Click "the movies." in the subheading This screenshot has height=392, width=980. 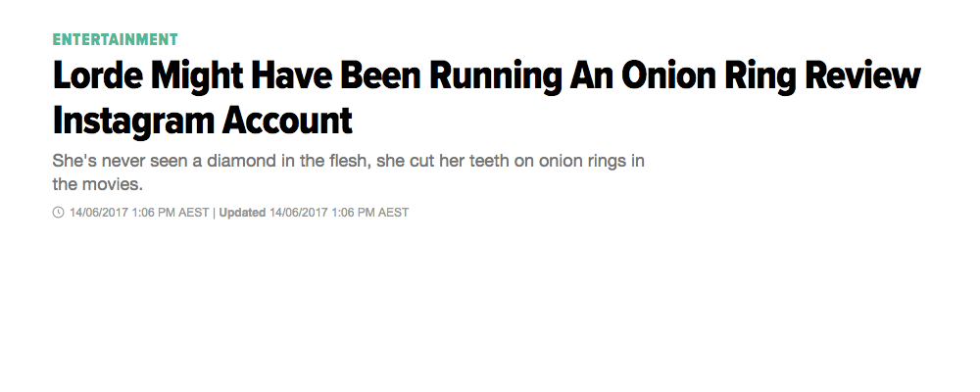point(97,184)
